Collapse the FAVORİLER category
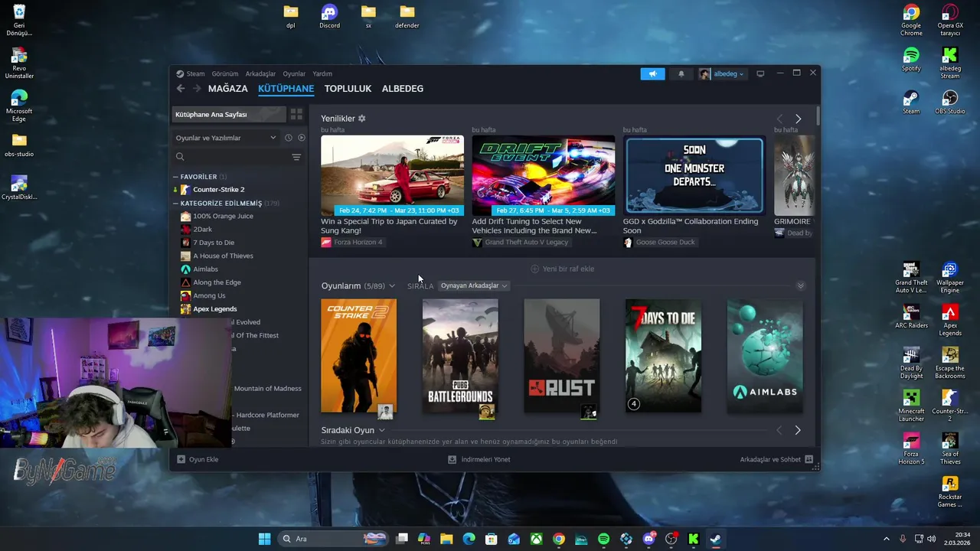The width and height of the screenshot is (980, 551). [x=175, y=177]
